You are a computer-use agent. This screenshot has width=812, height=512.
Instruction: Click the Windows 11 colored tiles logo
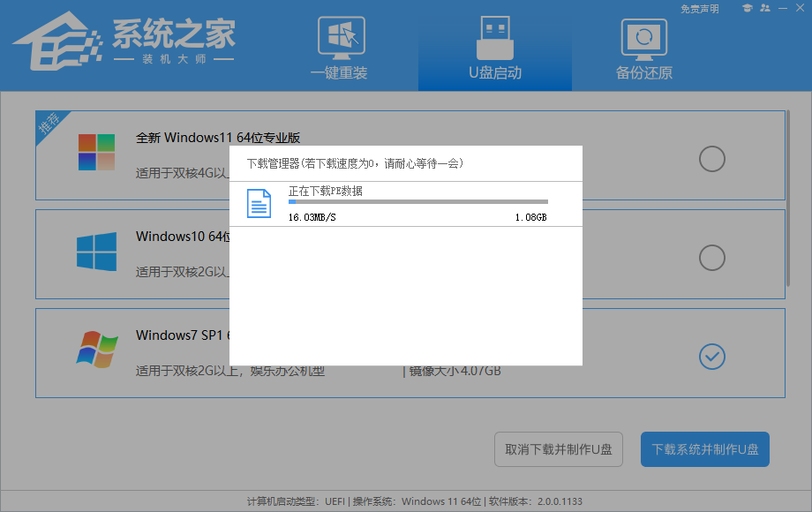coord(97,154)
